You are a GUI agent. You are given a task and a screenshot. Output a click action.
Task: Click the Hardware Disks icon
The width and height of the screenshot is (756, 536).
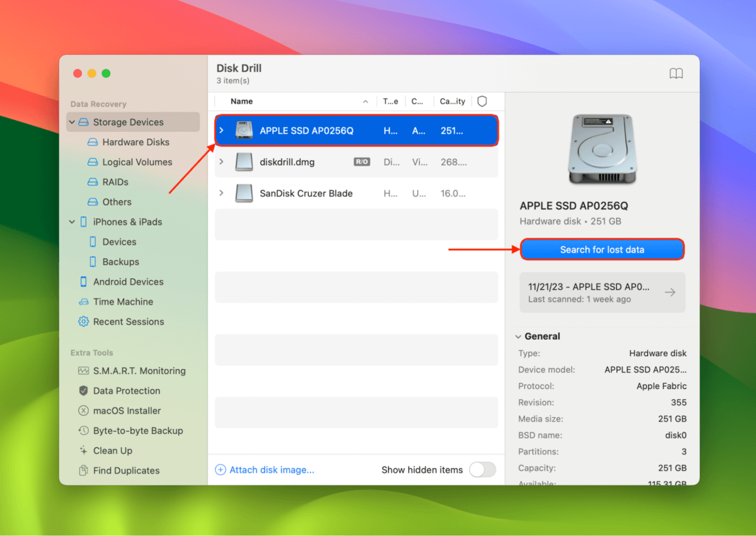coord(93,143)
